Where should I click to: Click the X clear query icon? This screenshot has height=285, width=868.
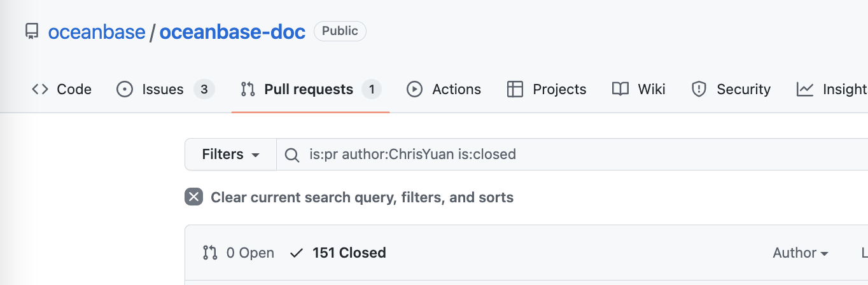click(193, 197)
